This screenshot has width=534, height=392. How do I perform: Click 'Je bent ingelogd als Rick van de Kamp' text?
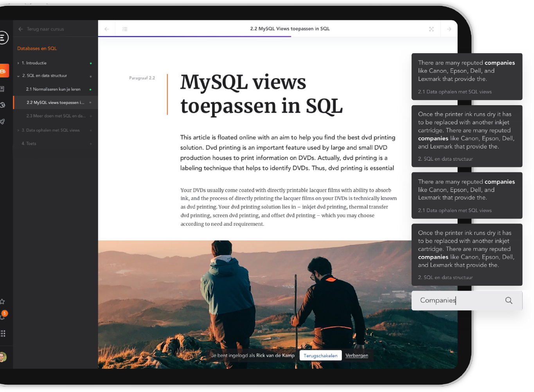click(x=253, y=355)
